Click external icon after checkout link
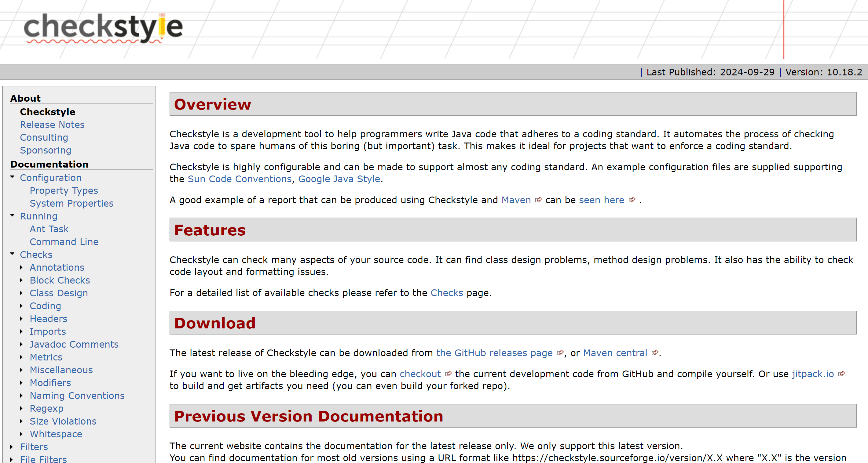Viewport: 868px width, 463px height. pyautogui.click(x=448, y=374)
